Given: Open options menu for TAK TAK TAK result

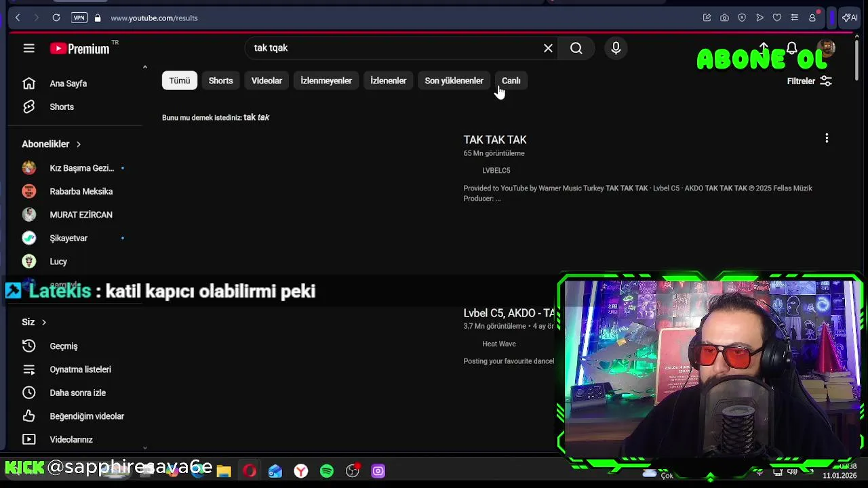Looking at the screenshot, I should pos(827,138).
